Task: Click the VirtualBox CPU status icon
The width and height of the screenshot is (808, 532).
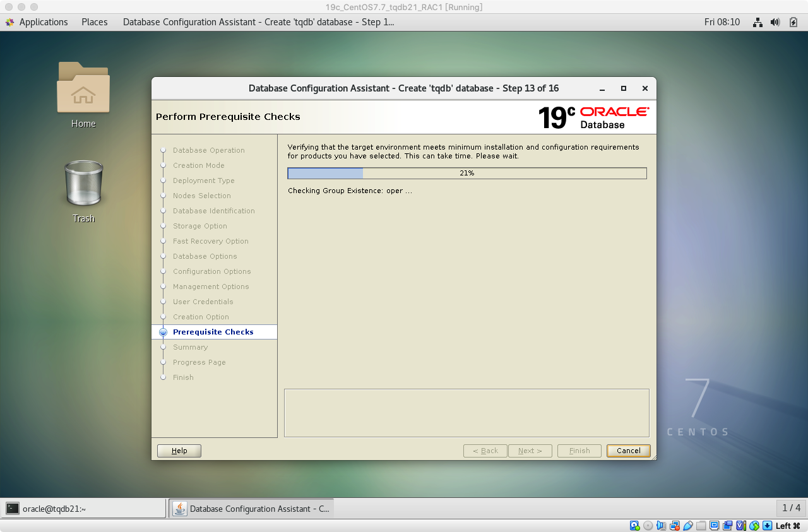Action: point(741,526)
